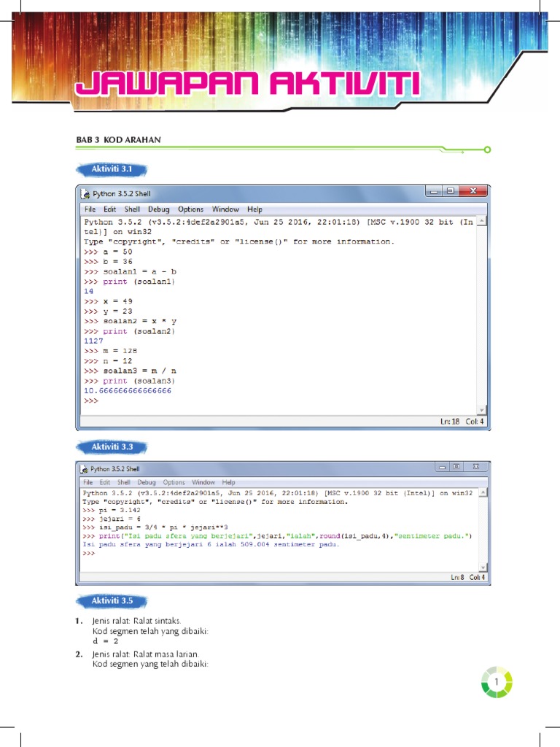Click the 'BAB 3 KOD ARAHAN' heading
This screenshot has height=747, width=560.
118,139
